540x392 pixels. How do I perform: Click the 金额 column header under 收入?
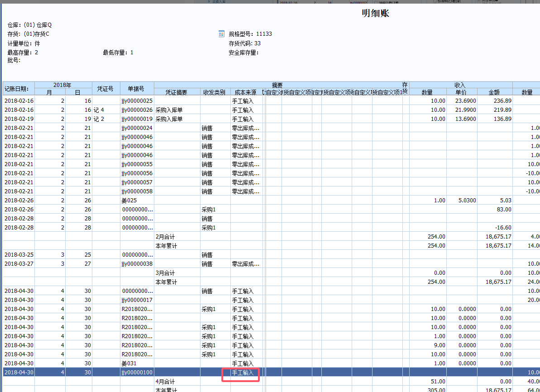(494, 92)
